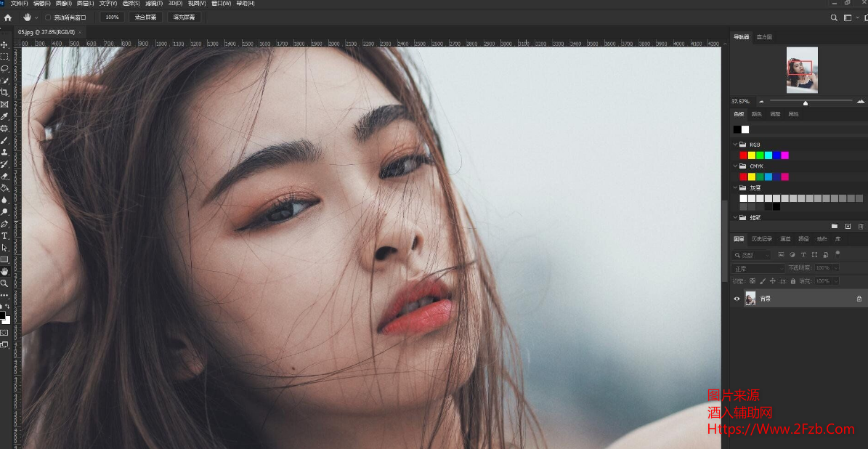The width and height of the screenshot is (868, 449).
Task: Pick the Eyedropper tool
Action: tap(4, 116)
